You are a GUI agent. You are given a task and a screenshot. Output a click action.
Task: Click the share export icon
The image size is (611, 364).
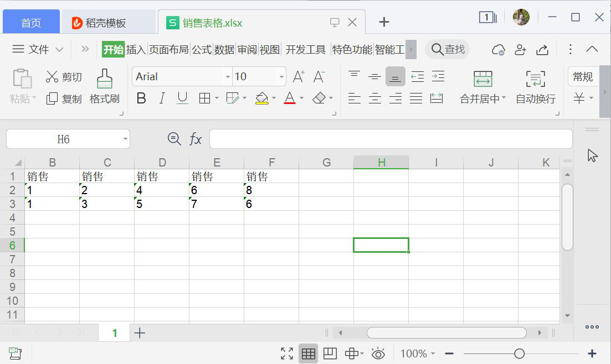[x=542, y=49]
